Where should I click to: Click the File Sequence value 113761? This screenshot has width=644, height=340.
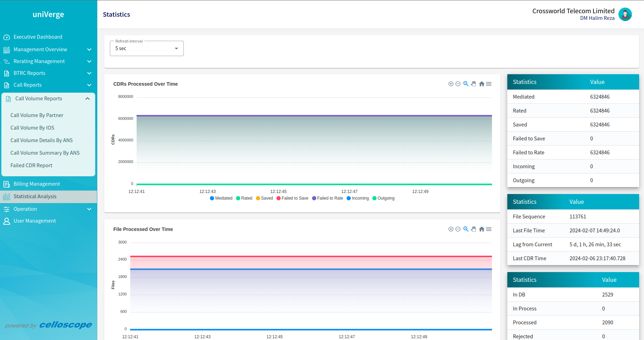pyautogui.click(x=578, y=217)
